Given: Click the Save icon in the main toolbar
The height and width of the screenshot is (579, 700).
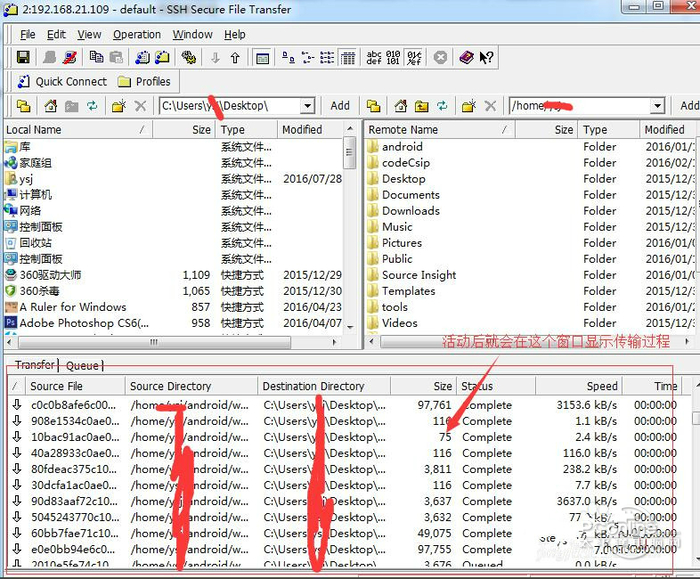Looking at the screenshot, I should [x=22, y=58].
